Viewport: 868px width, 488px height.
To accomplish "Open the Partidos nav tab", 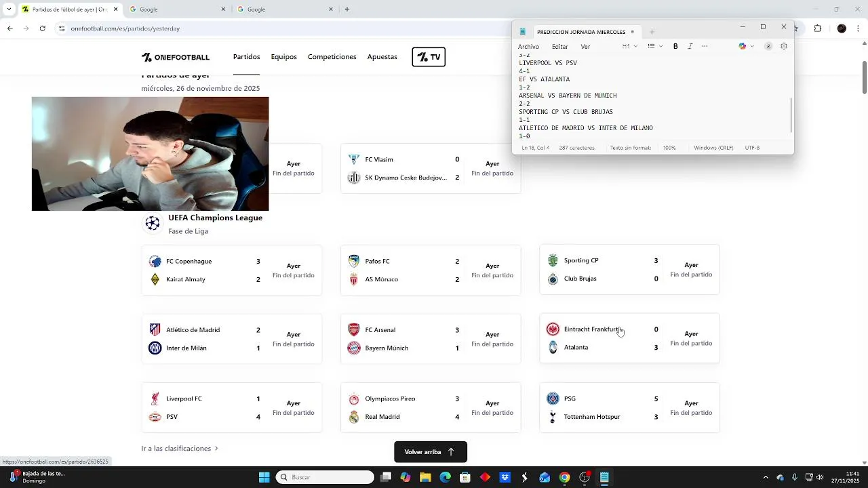I will [247, 57].
